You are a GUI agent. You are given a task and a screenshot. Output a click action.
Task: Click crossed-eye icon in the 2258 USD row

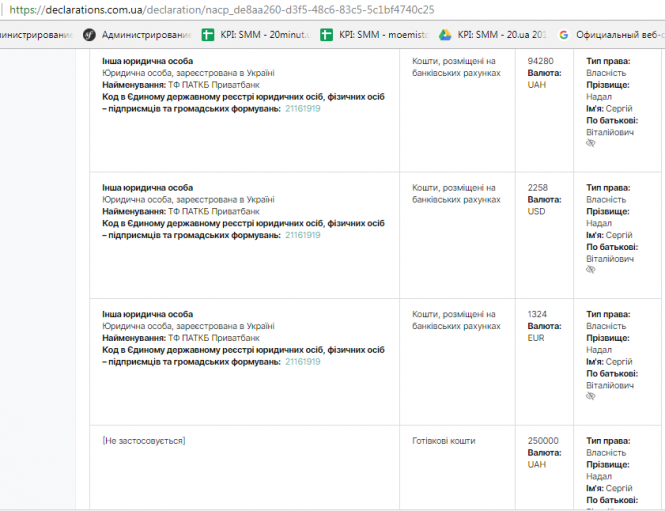[590, 270]
